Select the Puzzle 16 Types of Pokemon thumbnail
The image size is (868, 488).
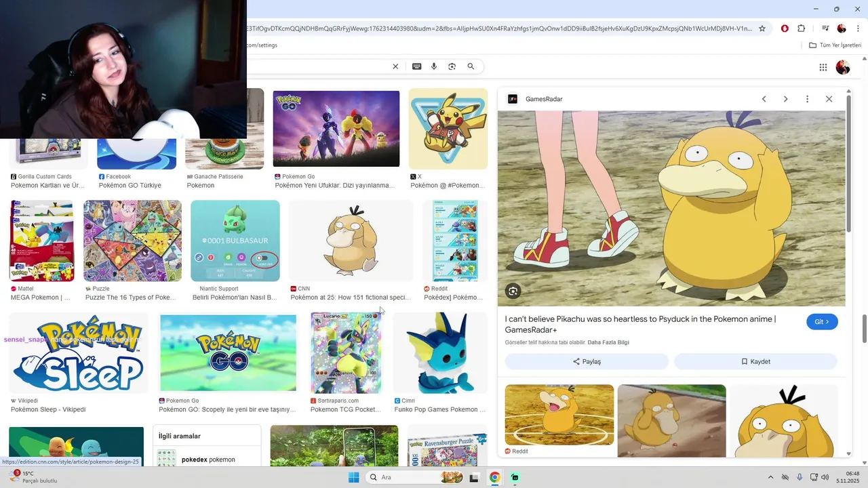click(132, 241)
